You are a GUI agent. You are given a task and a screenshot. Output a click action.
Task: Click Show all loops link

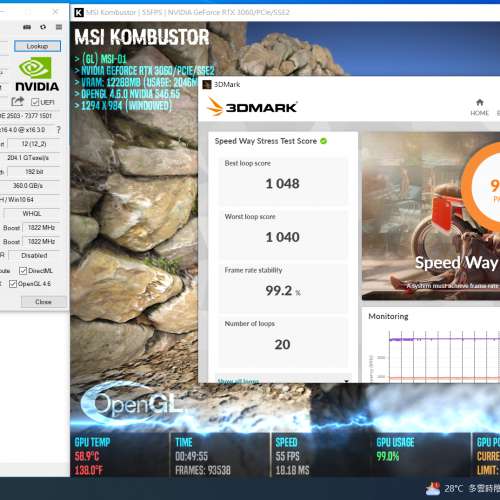(x=238, y=381)
